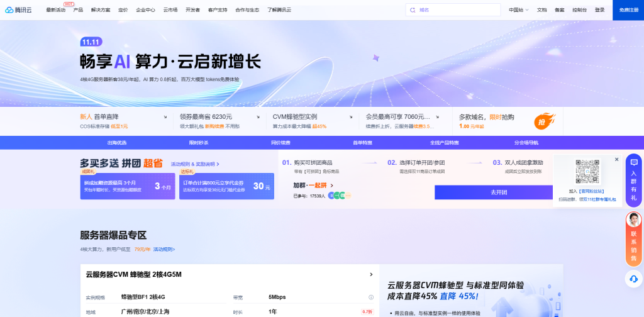Click the search magnifier icon
This screenshot has width=644, height=317.
(x=413, y=10)
